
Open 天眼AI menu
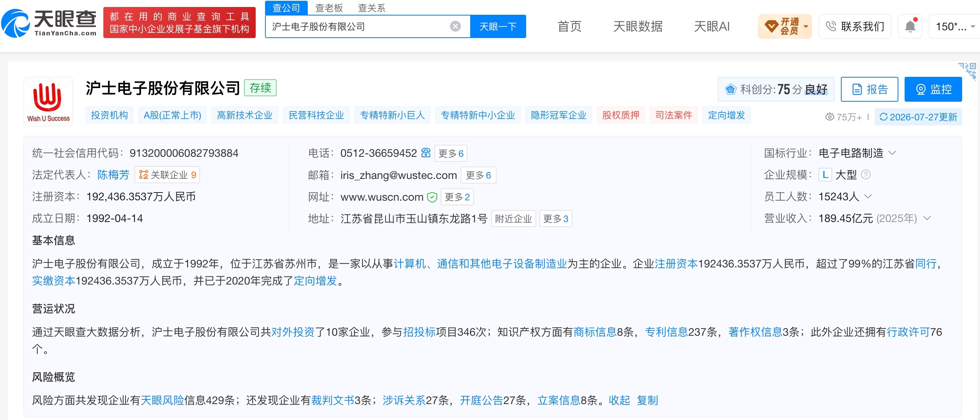click(712, 26)
